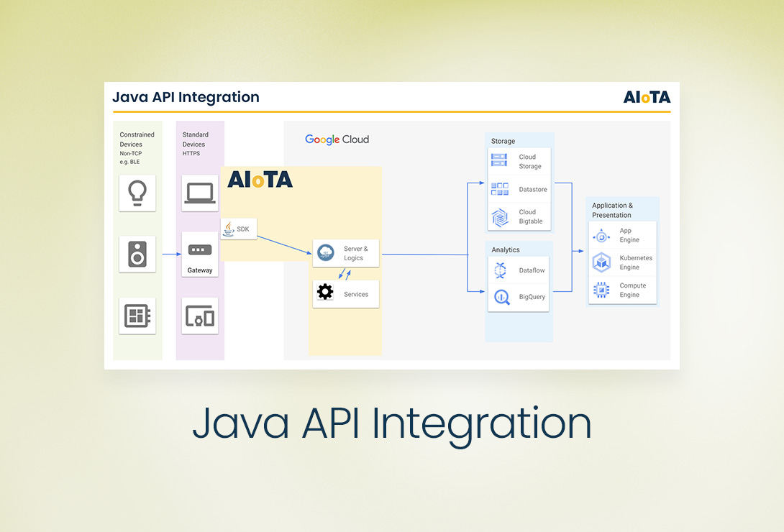Viewport: 784px width, 532px height.
Task: Click the circuit board device icon
Action: coord(137,316)
